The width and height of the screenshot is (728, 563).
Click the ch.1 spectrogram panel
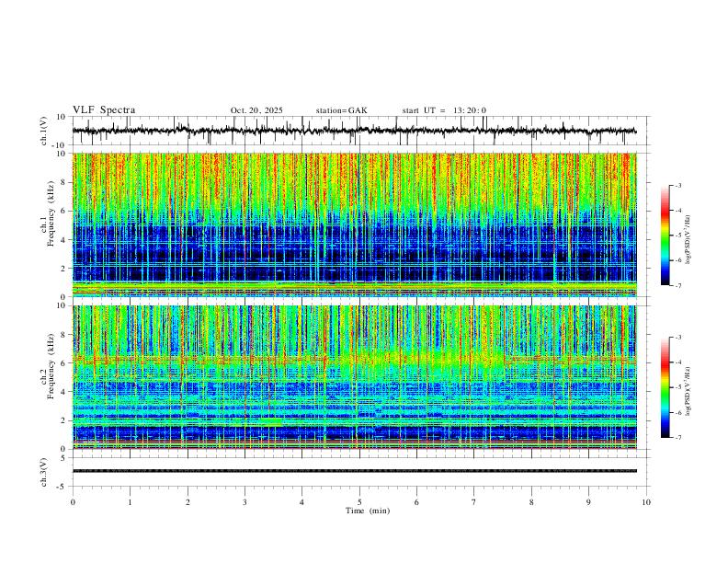click(354, 224)
